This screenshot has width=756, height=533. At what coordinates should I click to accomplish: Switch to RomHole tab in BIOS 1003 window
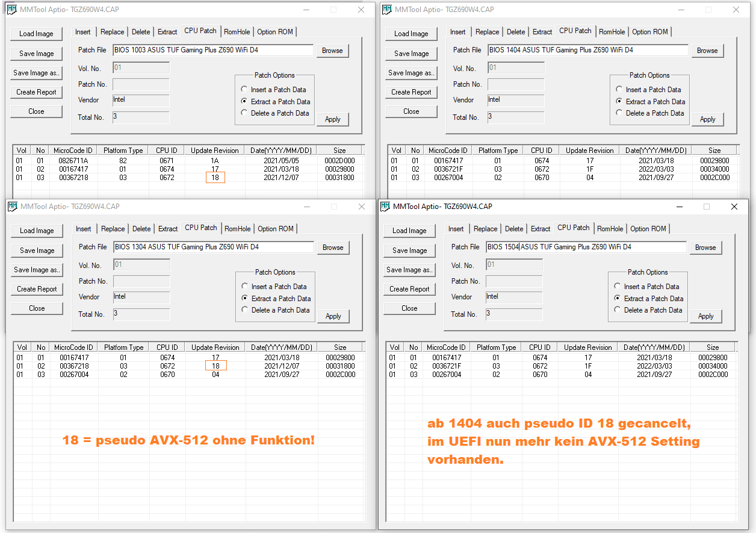point(237,32)
